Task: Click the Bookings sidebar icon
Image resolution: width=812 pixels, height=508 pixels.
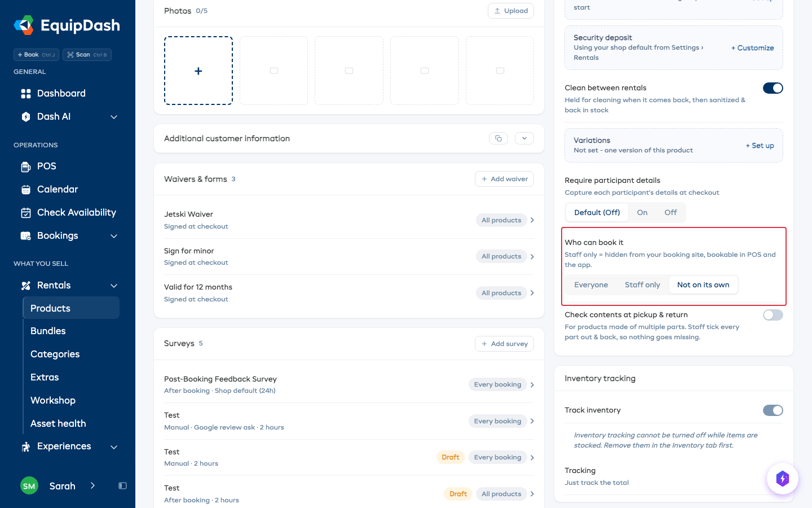Action: [x=26, y=236]
